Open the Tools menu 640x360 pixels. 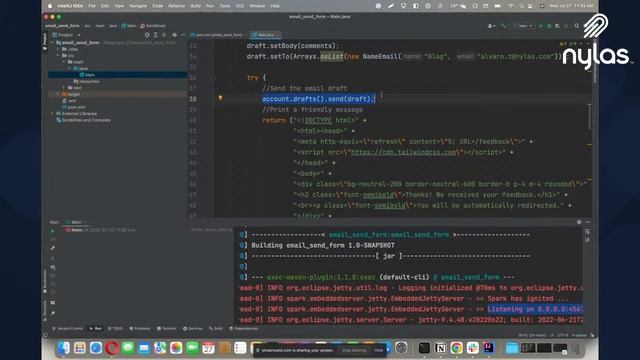pyautogui.click(x=224, y=6)
